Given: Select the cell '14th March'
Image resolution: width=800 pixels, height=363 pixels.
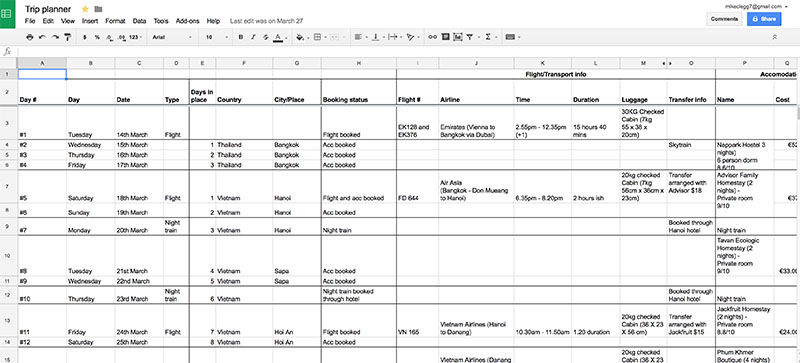Looking at the screenshot, I should click(x=139, y=123).
